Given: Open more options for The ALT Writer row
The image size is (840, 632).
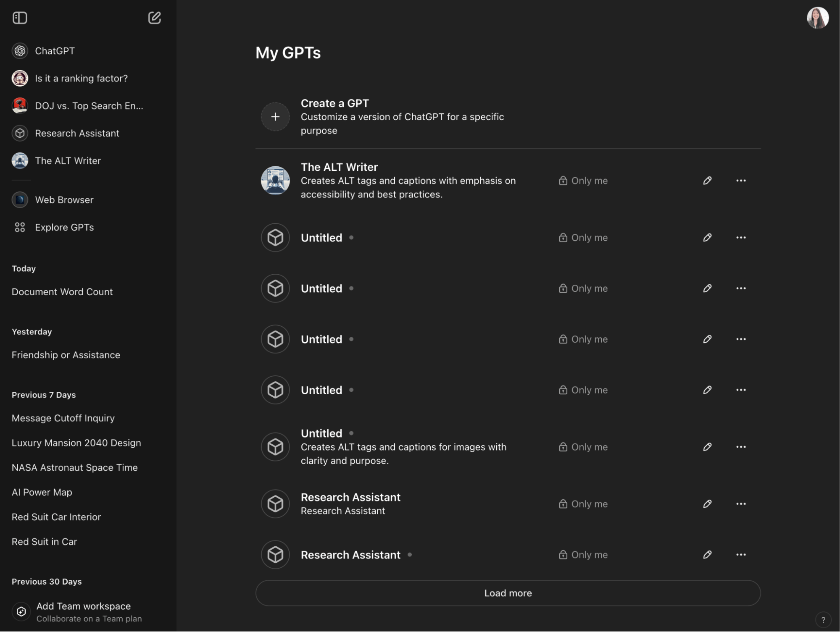Looking at the screenshot, I should [741, 181].
